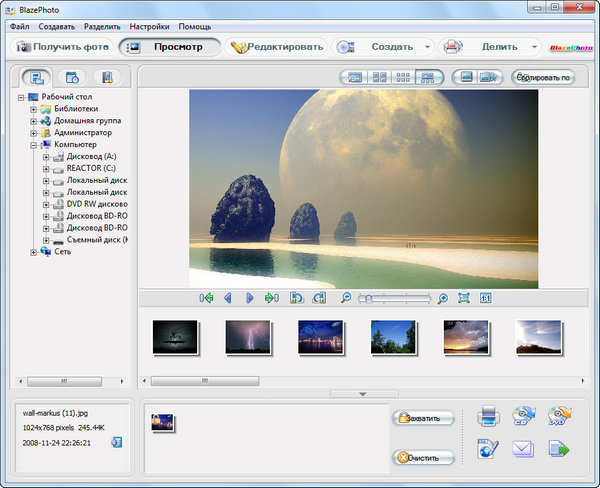The height and width of the screenshot is (488, 600).
Task: Open the Настройки menu
Action: coord(148,25)
